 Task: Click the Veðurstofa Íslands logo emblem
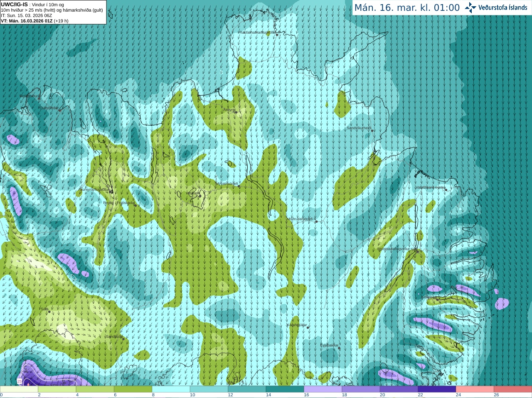click(x=470, y=7)
